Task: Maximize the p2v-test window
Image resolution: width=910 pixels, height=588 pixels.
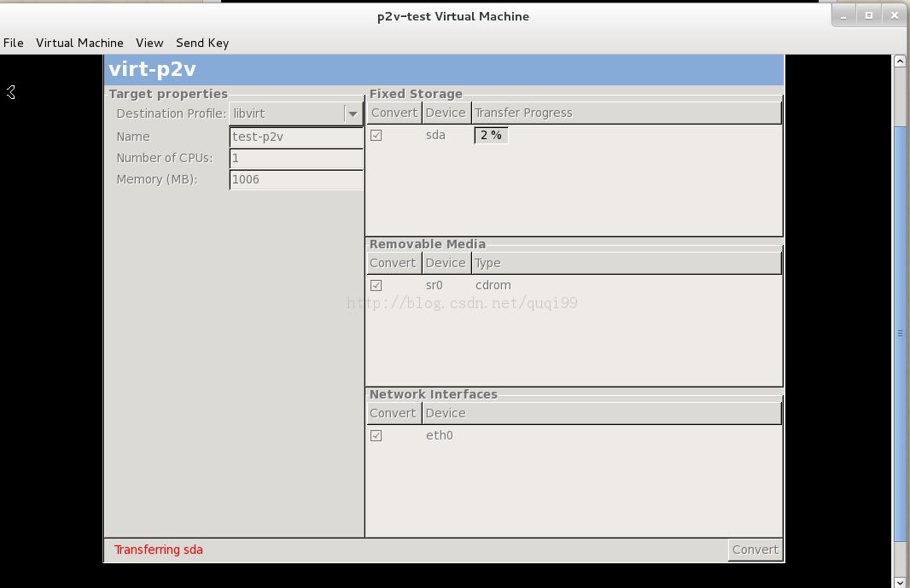Action: click(869, 15)
